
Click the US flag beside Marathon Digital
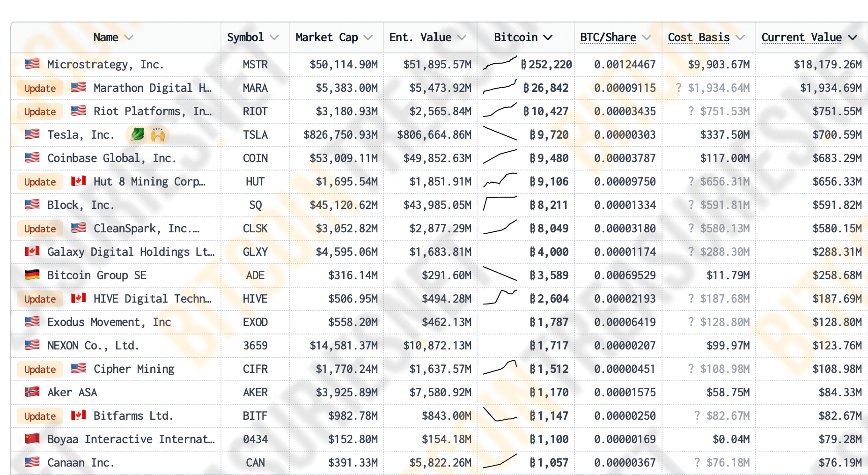point(78,87)
